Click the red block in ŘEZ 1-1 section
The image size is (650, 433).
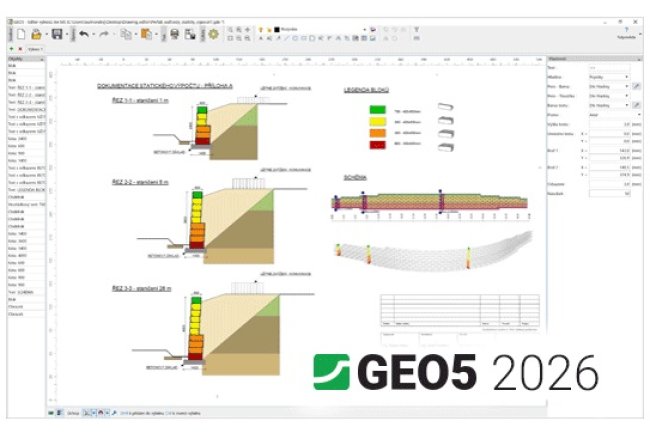202,141
